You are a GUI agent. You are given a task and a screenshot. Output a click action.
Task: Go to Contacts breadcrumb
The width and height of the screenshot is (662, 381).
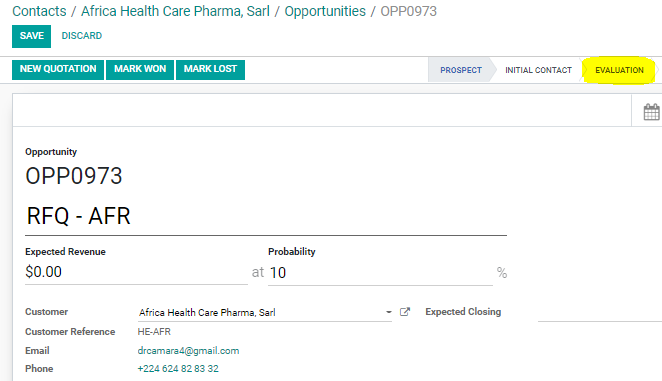pyautogui.click(x=39, y=11)
